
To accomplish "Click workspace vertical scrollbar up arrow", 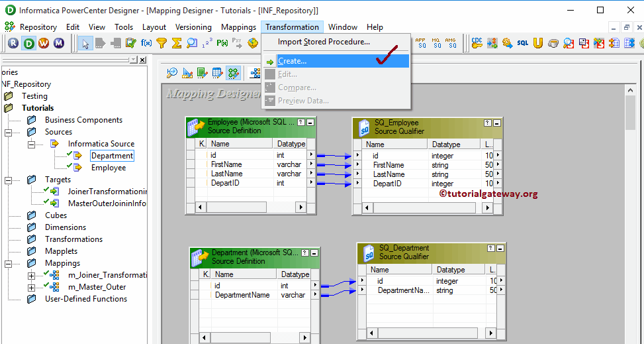I will (631, 89).
